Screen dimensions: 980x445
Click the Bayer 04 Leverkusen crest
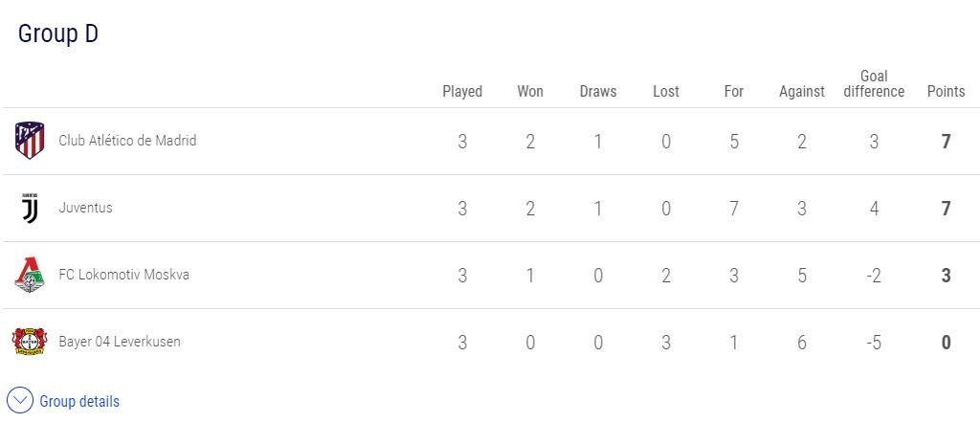(x=30, y=342)
